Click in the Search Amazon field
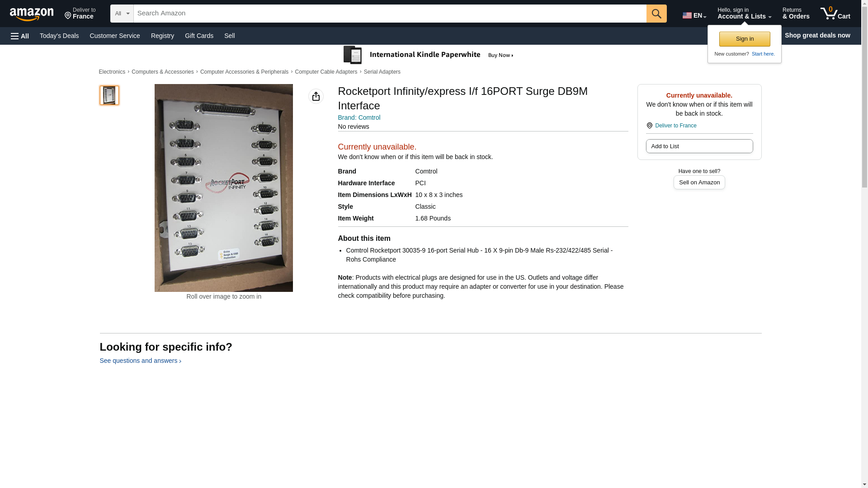The image size is (868, 488). [x=390, y=14]
